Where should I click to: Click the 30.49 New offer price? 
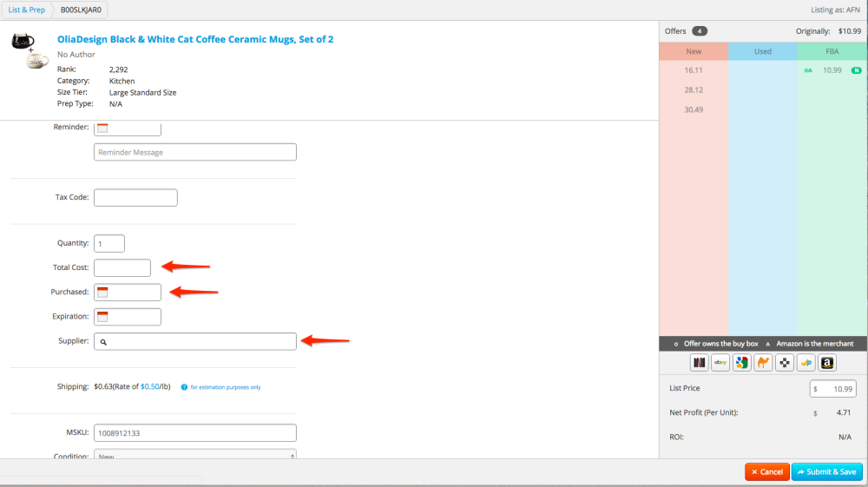pos(694,109)
